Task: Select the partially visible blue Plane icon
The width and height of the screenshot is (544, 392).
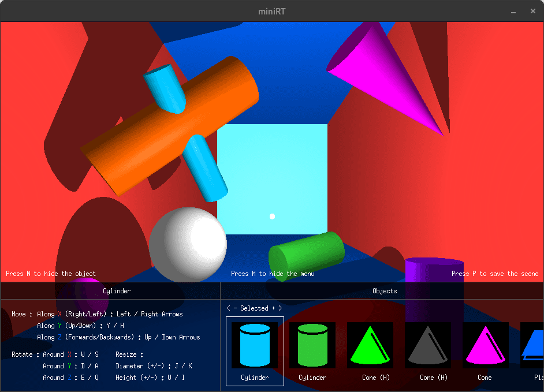Action: [532, 345]
